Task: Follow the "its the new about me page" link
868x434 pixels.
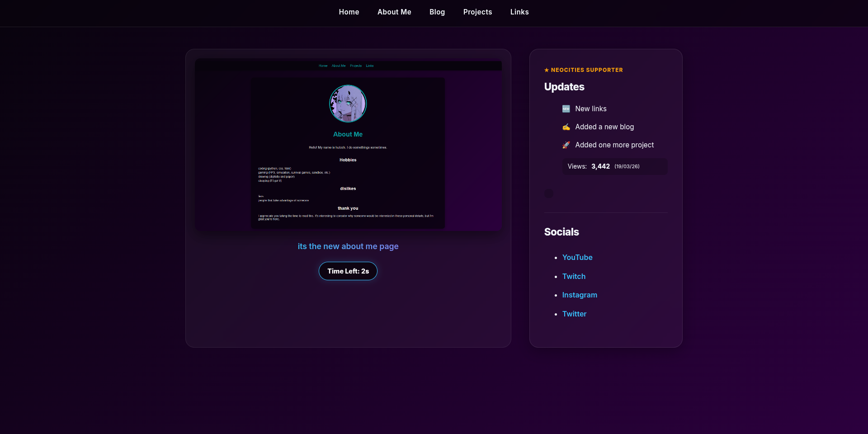Action: (348, 246)
